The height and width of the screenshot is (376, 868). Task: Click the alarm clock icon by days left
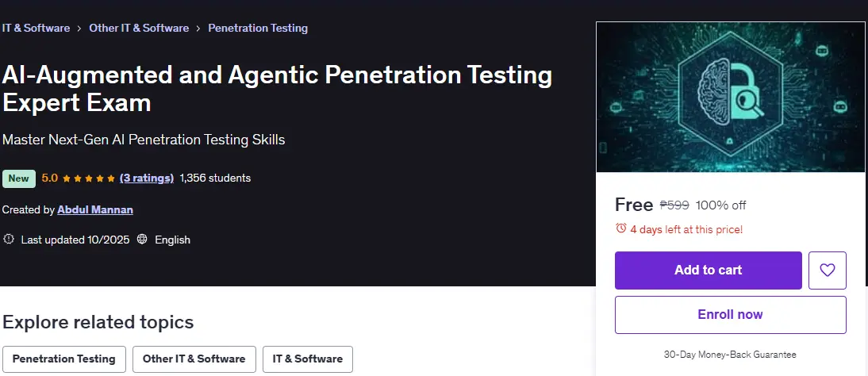coord(621,228)
